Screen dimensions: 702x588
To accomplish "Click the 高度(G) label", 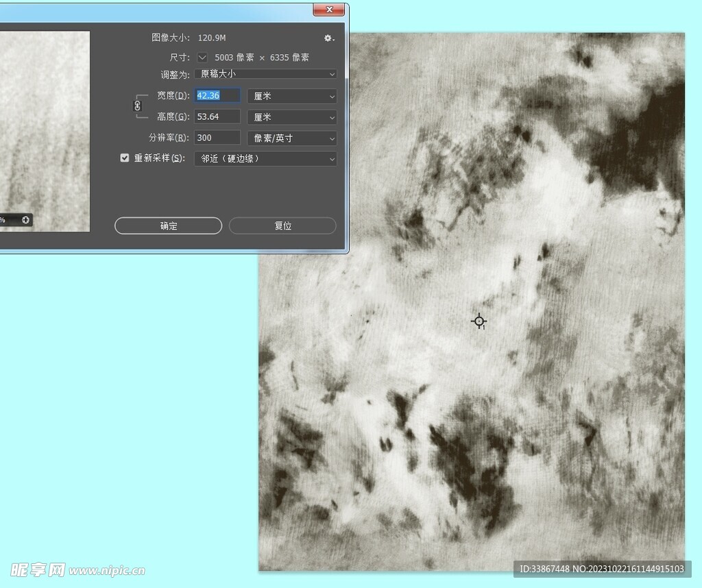I will tap(173, 117).
